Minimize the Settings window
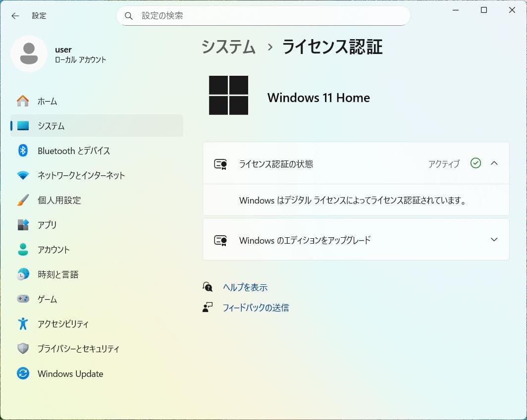This screenshot has width=527, height=420. pyautogui.click(x=456, y=10)
